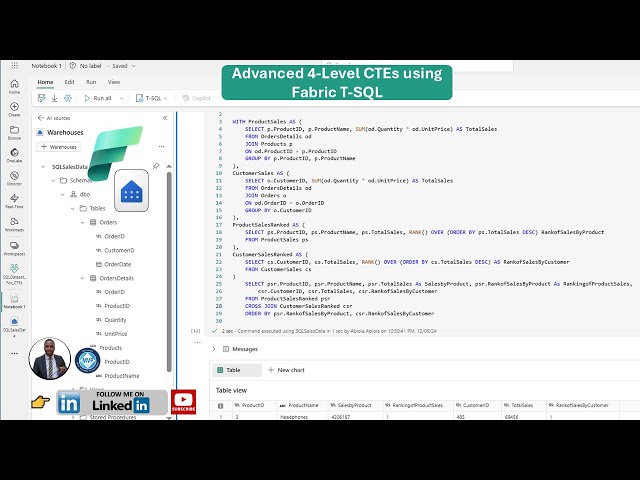Click the Run all button
This screenshot has width=640, height=480.
[x=98, y=98]
